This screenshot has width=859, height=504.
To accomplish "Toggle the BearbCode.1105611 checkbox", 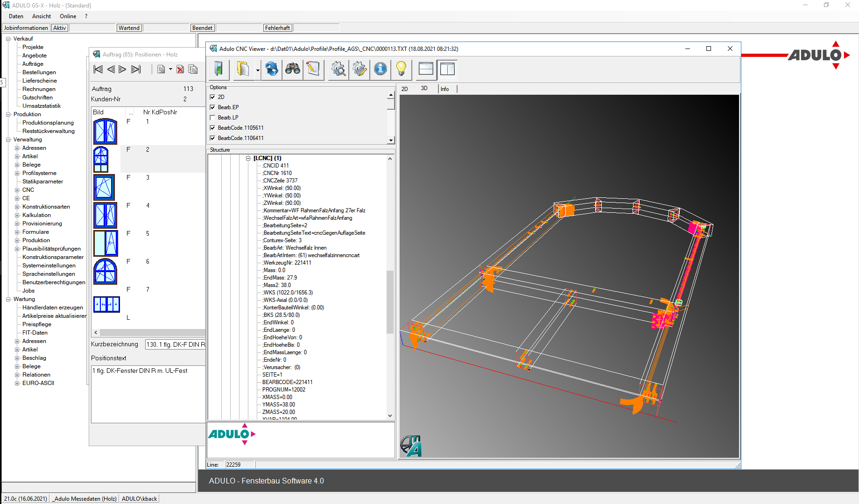I will click(212, 128).
